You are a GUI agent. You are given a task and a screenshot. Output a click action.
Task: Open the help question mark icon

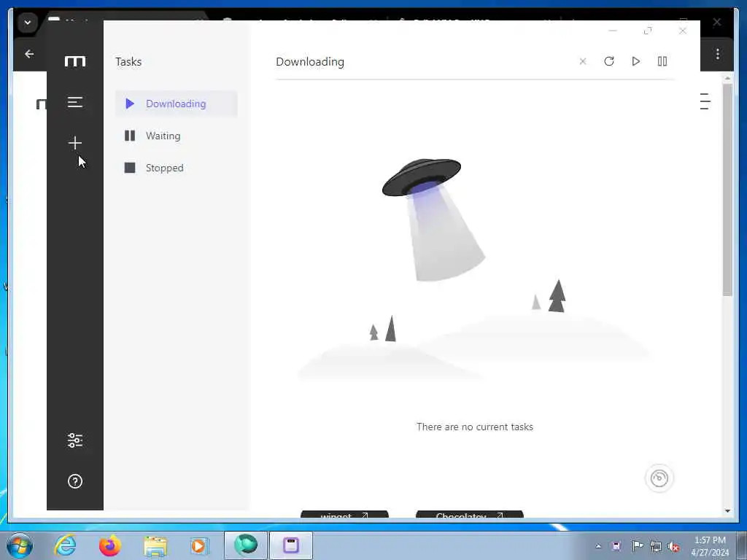pyautogui.click(x=75, y=481)
